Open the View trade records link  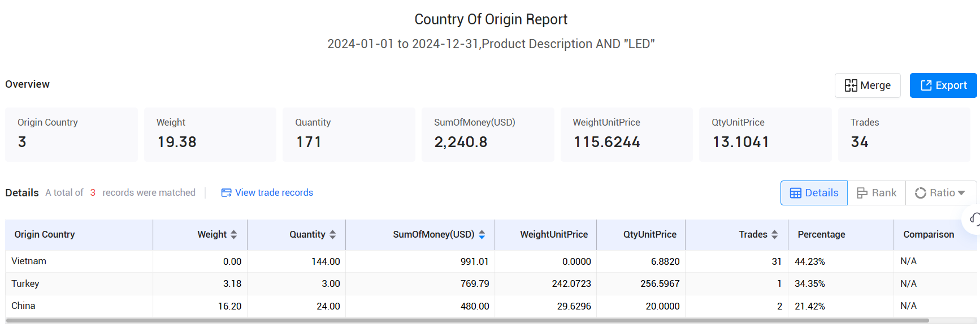pos(274,193)
